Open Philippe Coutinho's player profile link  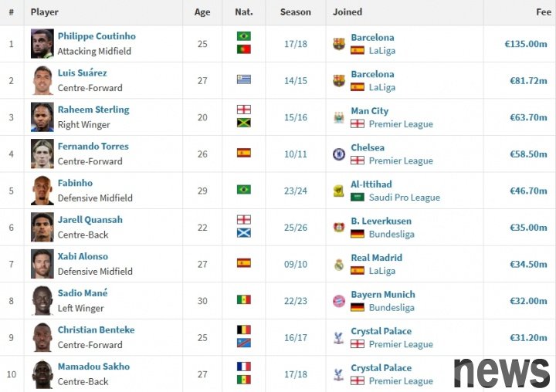97,36
